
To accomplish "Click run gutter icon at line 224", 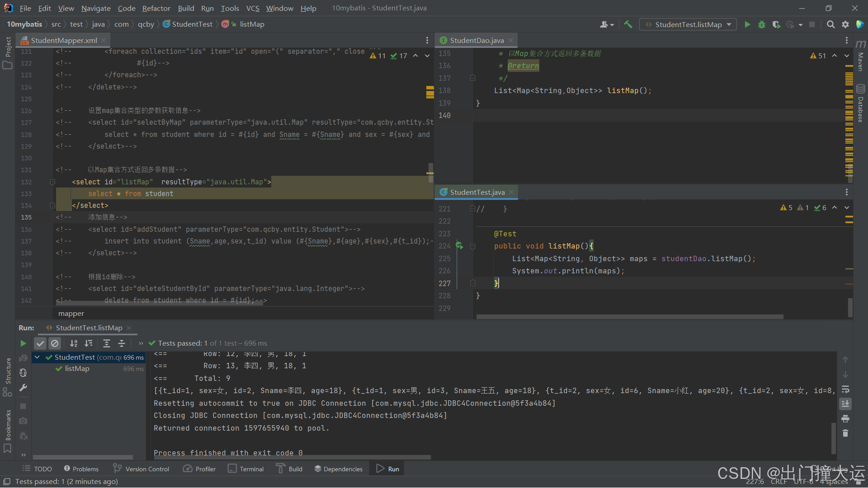I will click(x=459, y=246).
